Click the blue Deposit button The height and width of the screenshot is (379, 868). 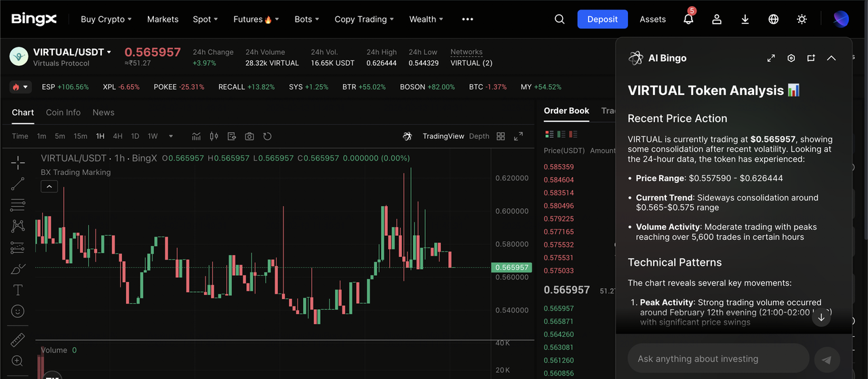point(602,19)
